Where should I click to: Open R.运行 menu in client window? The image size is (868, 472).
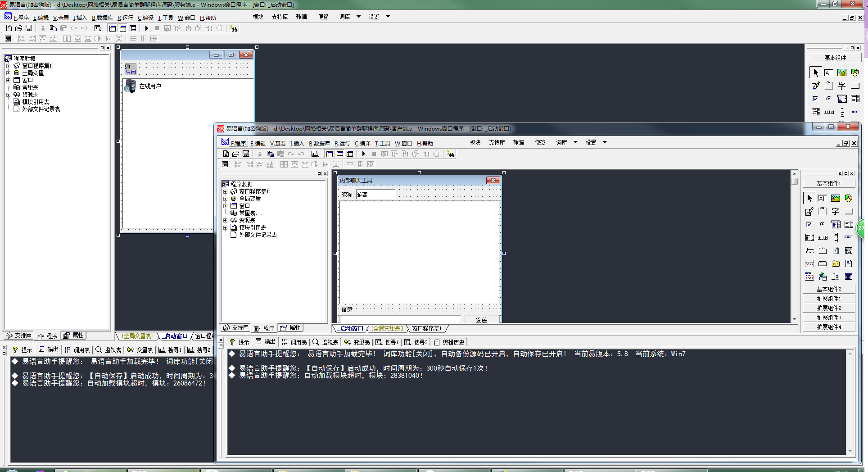tap(342, 143)
